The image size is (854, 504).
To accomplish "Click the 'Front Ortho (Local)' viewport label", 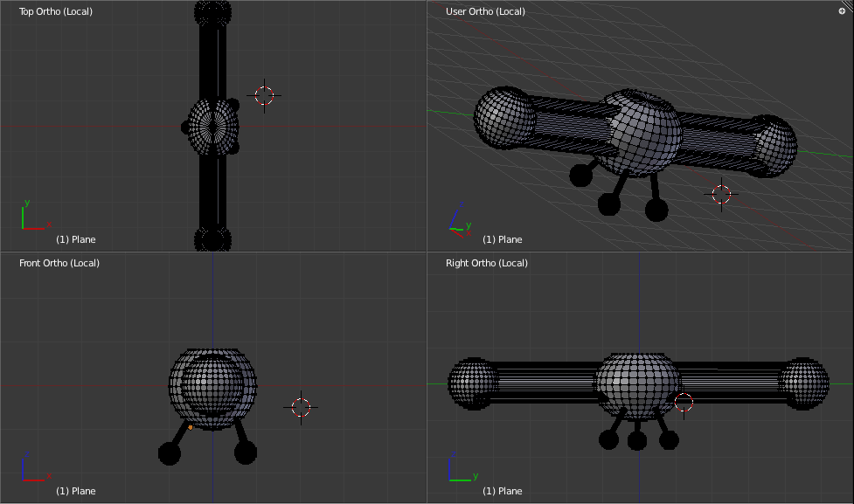I will [x=59, y=263].
